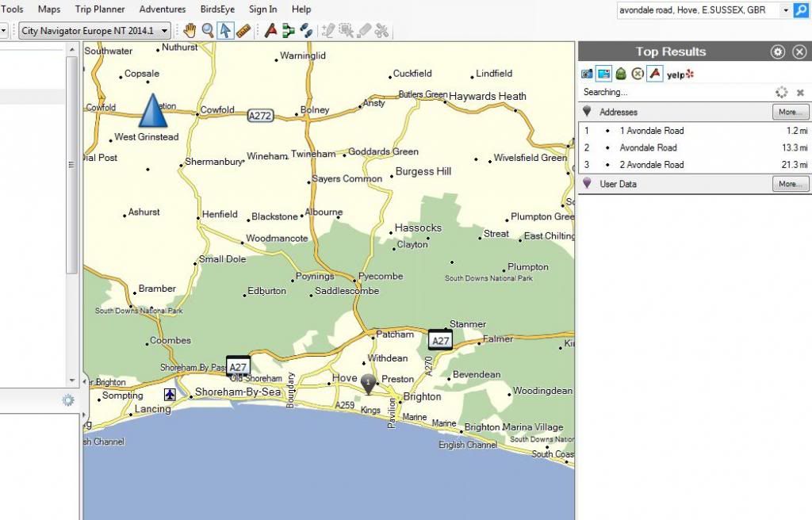Open the Trip Planner menu
The width and height of the screenshot is (812, 520).
click(x=99, y=10)
